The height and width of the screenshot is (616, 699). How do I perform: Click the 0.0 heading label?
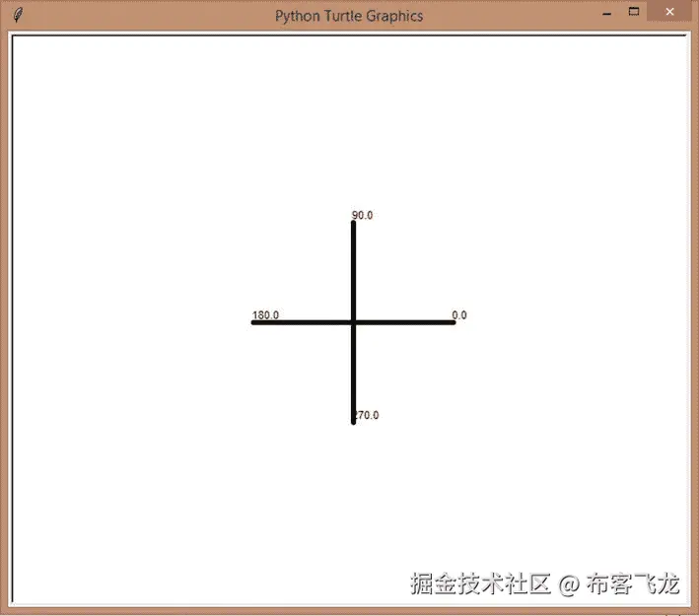point(459,315)
